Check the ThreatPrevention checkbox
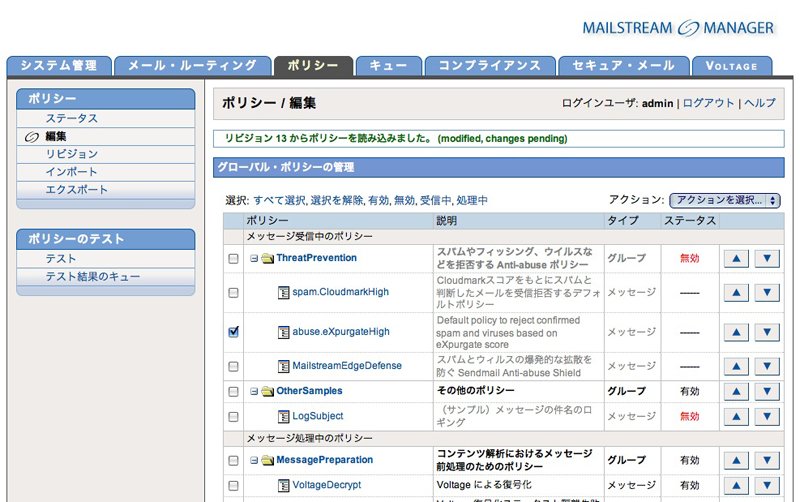800x502 pixels. click(x=233, y=259)
